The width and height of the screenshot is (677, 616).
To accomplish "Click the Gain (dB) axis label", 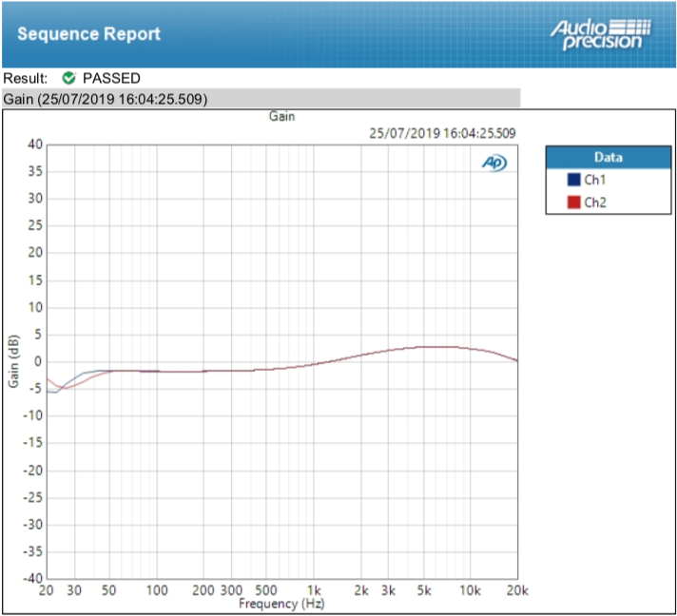I will pos(13,361).
